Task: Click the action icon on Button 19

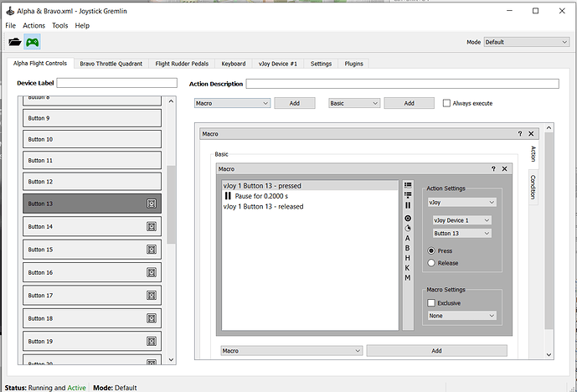Action: pyautogui.click(x=152, y=341)
